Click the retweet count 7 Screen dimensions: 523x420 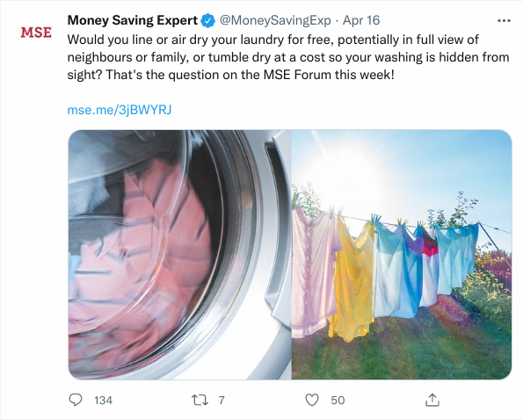[222, 400]
